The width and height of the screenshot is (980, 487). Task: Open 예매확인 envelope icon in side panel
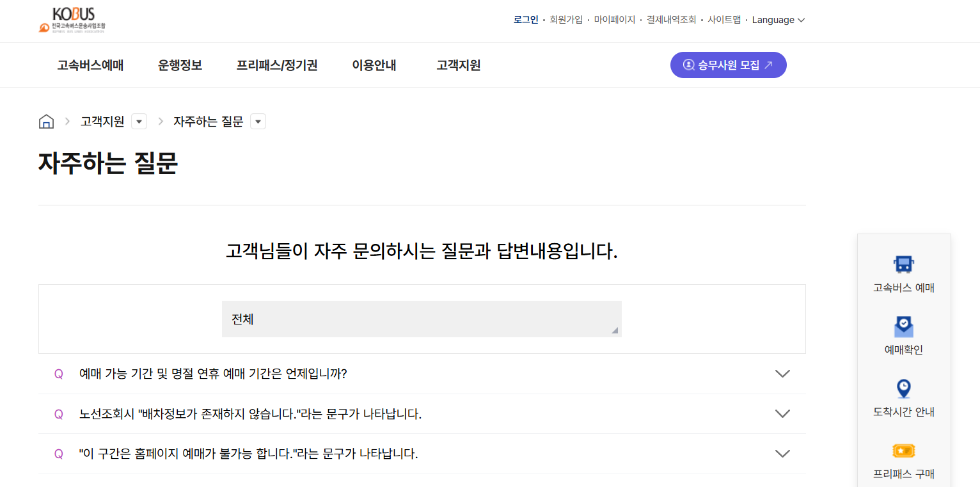(903, 326)
